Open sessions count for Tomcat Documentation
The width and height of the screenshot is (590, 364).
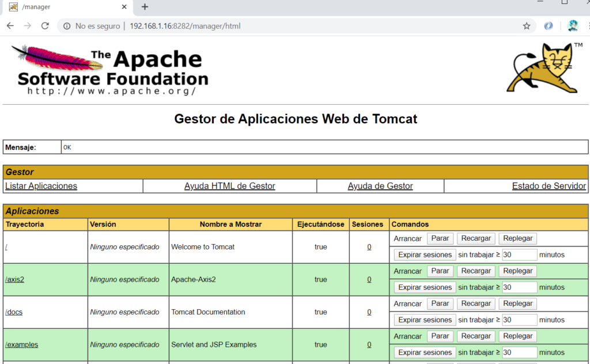(x=369, y=312)
